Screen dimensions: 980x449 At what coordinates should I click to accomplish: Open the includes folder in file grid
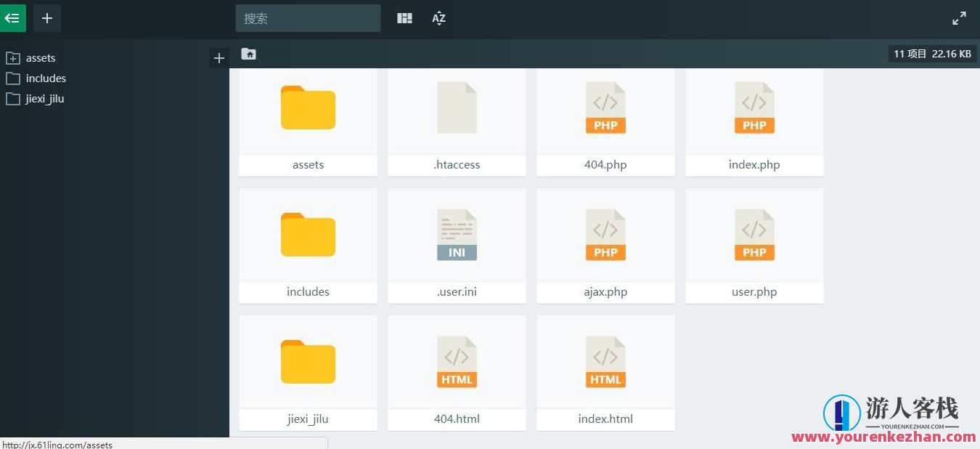point(308,234)
